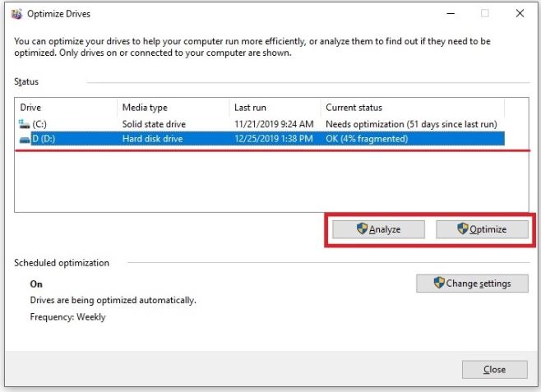This screenshot has width=541, height=392.
Task: Click the C: drive icon
Action: [x=23, y=124]
